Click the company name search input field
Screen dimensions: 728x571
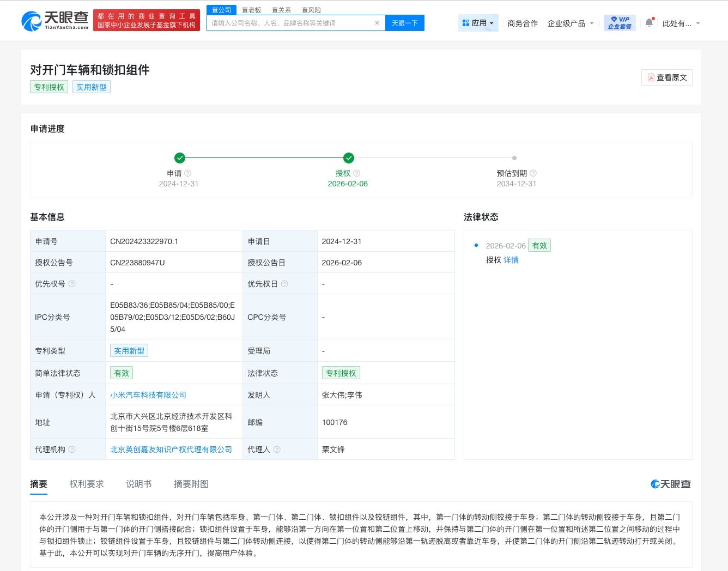pos(292,23)
